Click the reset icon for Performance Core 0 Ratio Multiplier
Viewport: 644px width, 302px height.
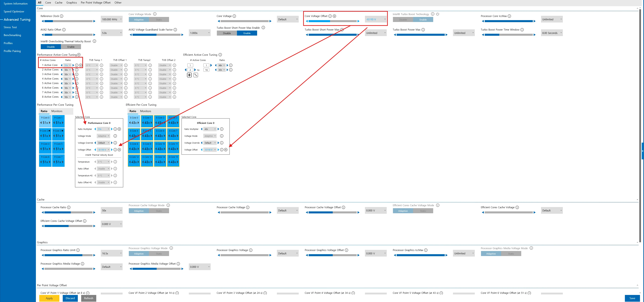[119, 129]
